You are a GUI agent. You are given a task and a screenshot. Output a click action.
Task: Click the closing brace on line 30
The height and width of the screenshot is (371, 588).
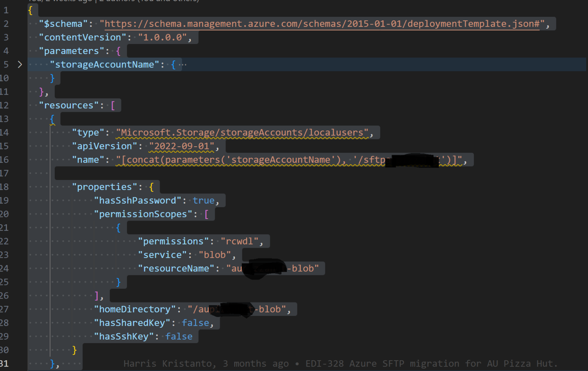74,350
